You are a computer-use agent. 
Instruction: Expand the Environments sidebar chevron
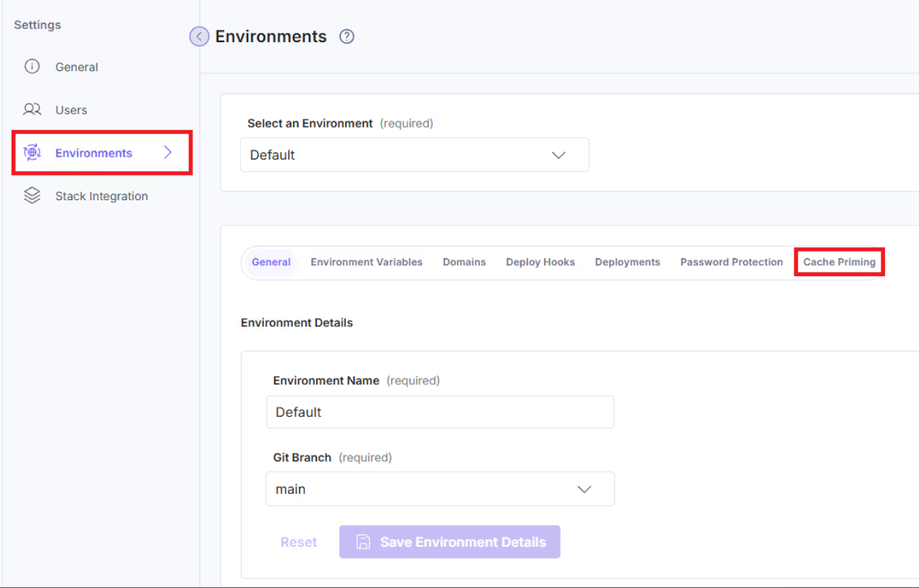(168, 152)
